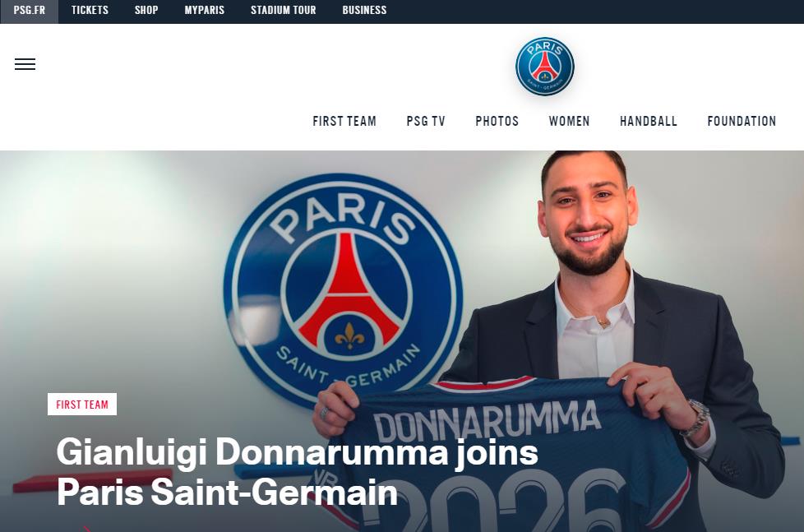This screenshot has width=804, height=532.
Task: Open the Foundation navigation item
Action: pos(742,121)
